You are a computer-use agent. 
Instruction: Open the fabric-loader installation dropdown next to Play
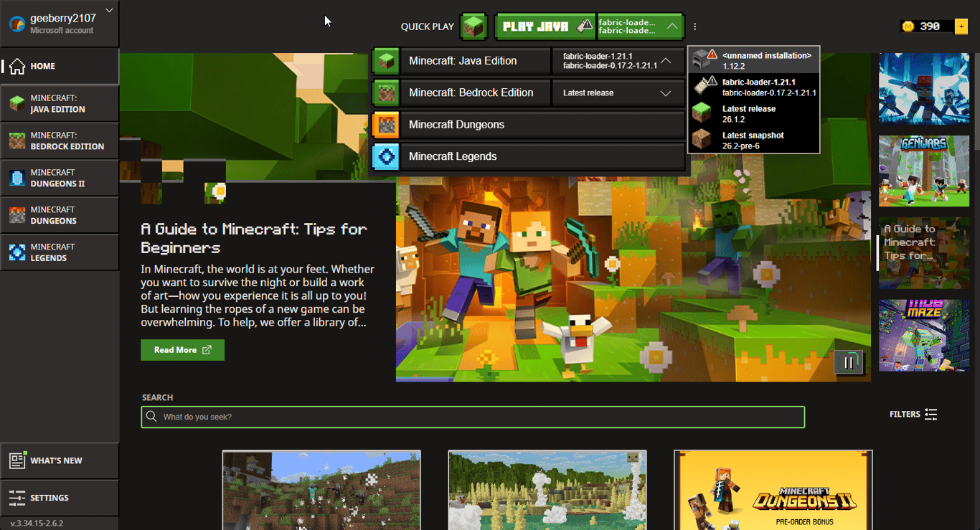click(x=640, y=27)
